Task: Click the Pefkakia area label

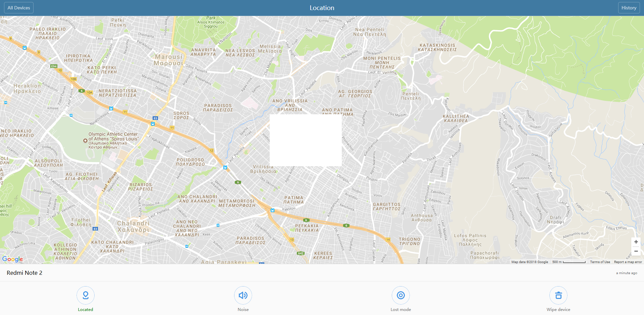Action: coord(307,228)
